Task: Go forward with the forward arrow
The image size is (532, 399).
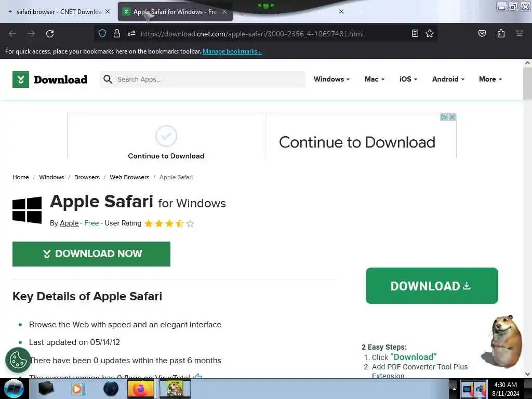Action: pos(31,34)
